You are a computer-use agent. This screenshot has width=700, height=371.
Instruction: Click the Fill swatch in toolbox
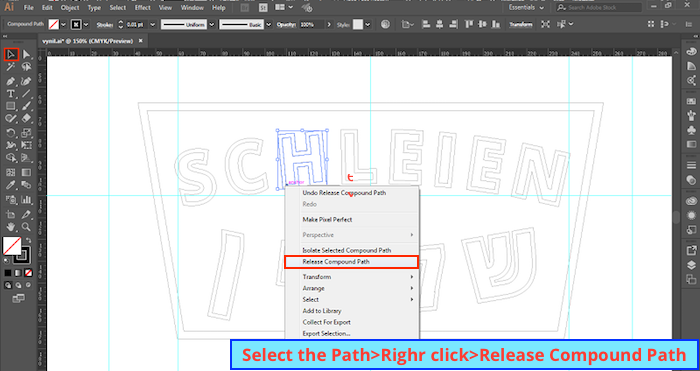pos(12,246)
